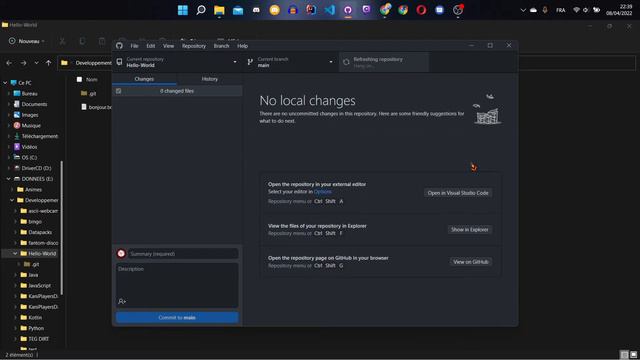Select Bureau in Explorer tree
Viewport: 640px width, 360px height.
(29, 93)
